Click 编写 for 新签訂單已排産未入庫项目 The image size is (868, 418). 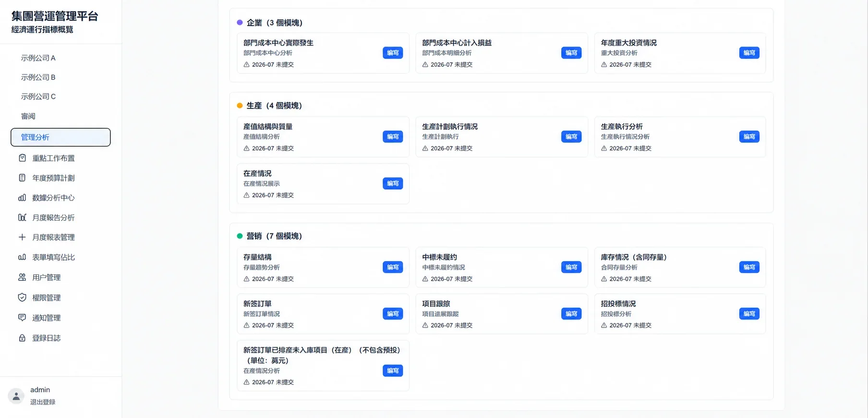[x=393, y=371]
